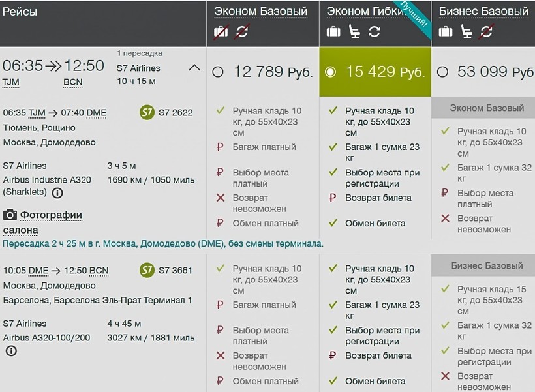Click the crossed-out baggage icon under Эконом Базовый
This screenshot has width=535, height=392.
(x=221, y=31)
